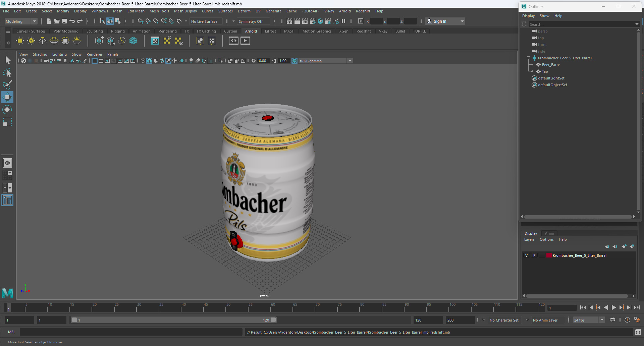This screenshot has width=644, height=346.
Task: Select the Rotate tool
Action: tap(7, 110)
